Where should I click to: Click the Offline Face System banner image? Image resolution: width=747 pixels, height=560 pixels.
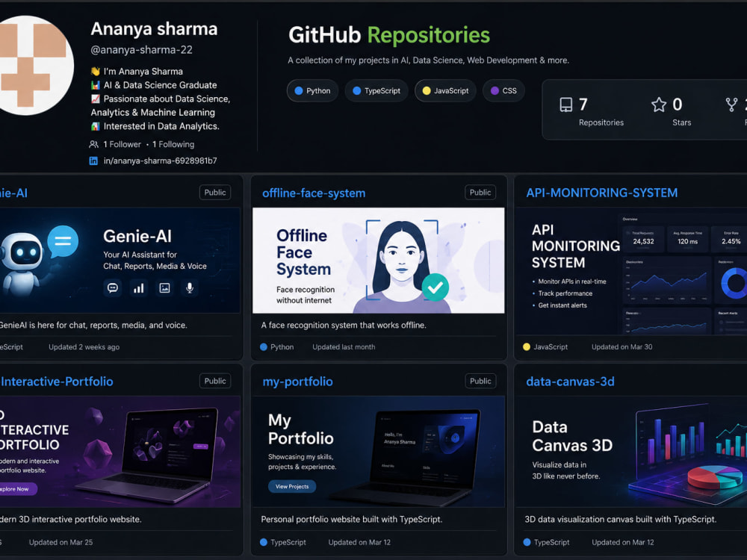[378, 261]
